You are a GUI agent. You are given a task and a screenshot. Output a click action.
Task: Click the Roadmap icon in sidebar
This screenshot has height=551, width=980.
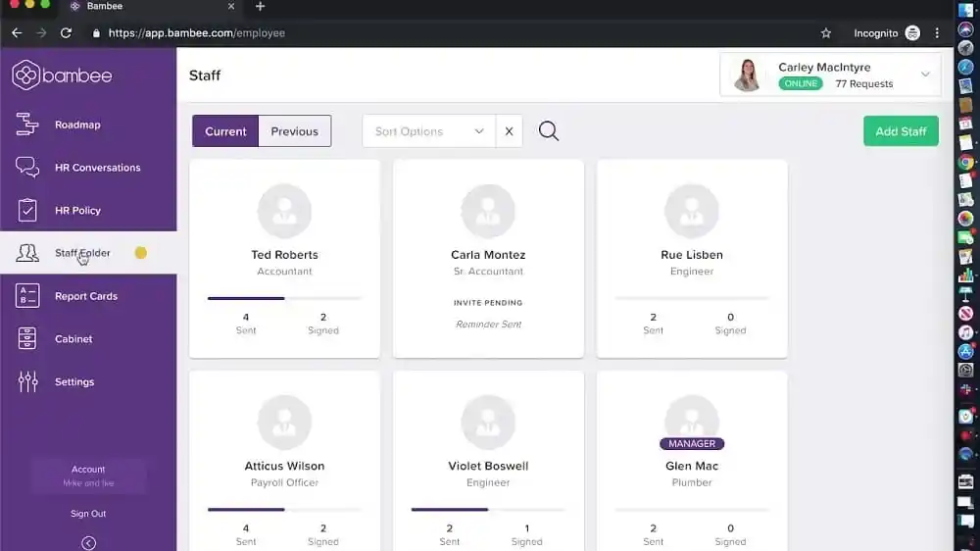click(x=27, y=125)
